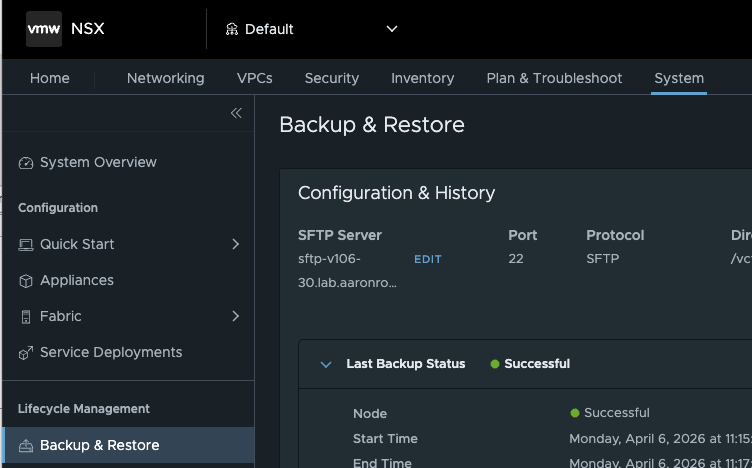This screenshot has height=468, width=752.
Task: Open the Plan & Troubleshoot tab
Action: pyautogui.click(x=554, y=78)
